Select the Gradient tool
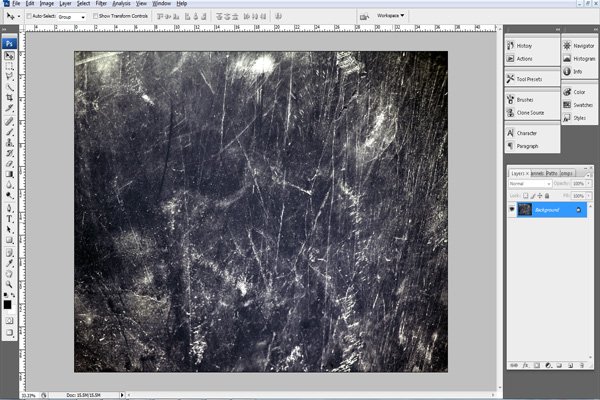Image resolution: width=600 pixels, height=400 pixels. (9, 174)
